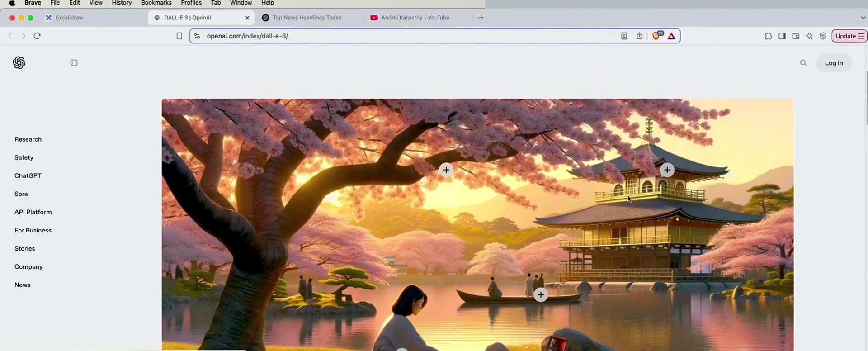The width and height of the screenshot is (868, 351).
Task: Open the Safety sidebar link
Action: point(24,157)
